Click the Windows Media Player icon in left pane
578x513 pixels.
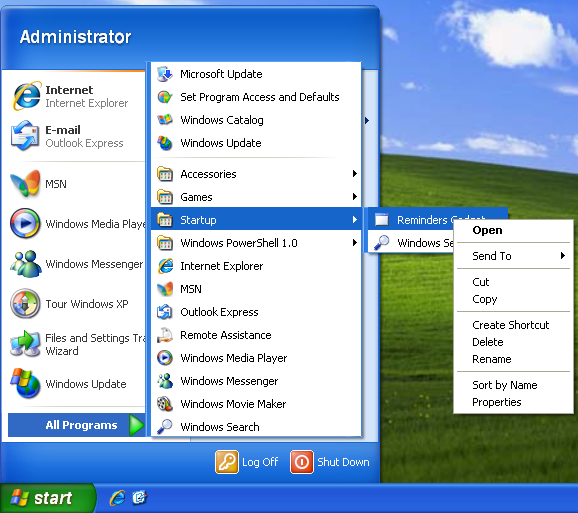[25, 223]
